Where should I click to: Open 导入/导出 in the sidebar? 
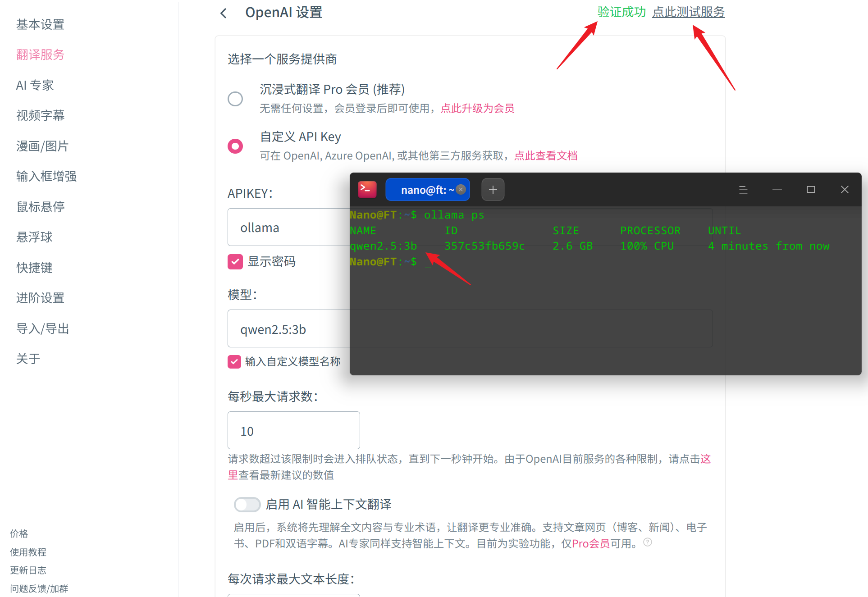pos(43,328)
